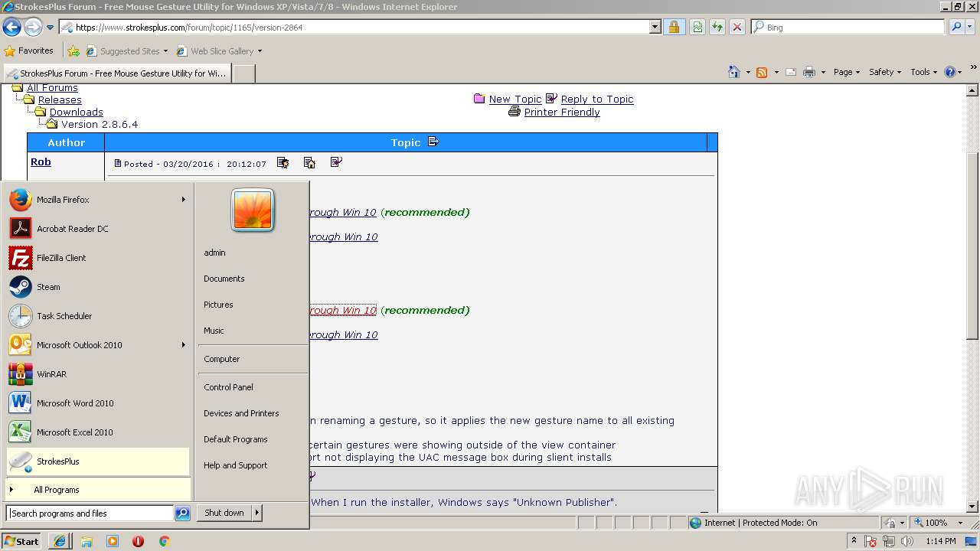This screenshot has height=551, width=980.
Task: Click the Compatibility View icon
Action: click(697, 28)
